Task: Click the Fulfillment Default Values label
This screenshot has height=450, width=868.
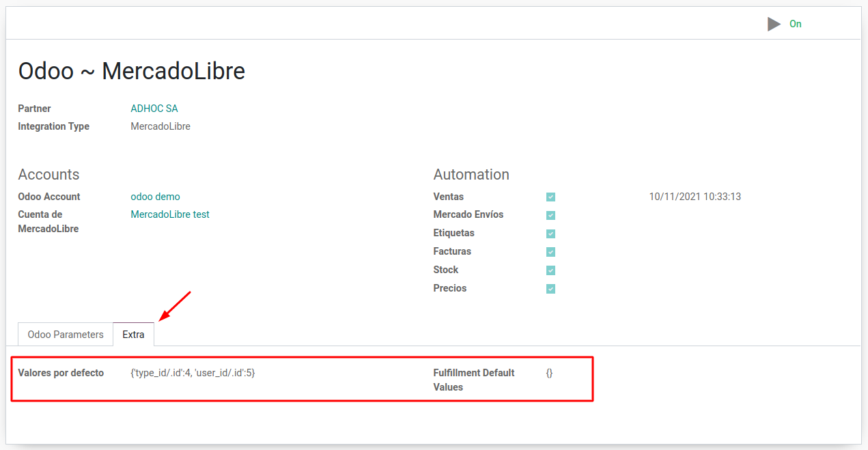Action: pyautogui.click(x=474, y=380)
